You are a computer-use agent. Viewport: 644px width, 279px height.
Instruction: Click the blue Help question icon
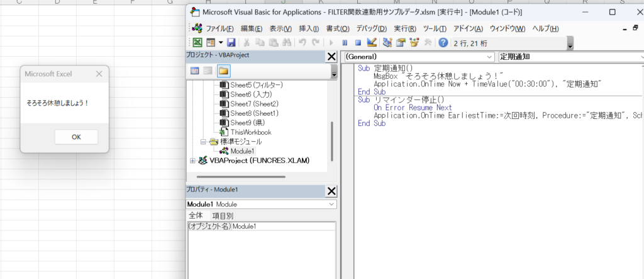(x=443, y=43)
